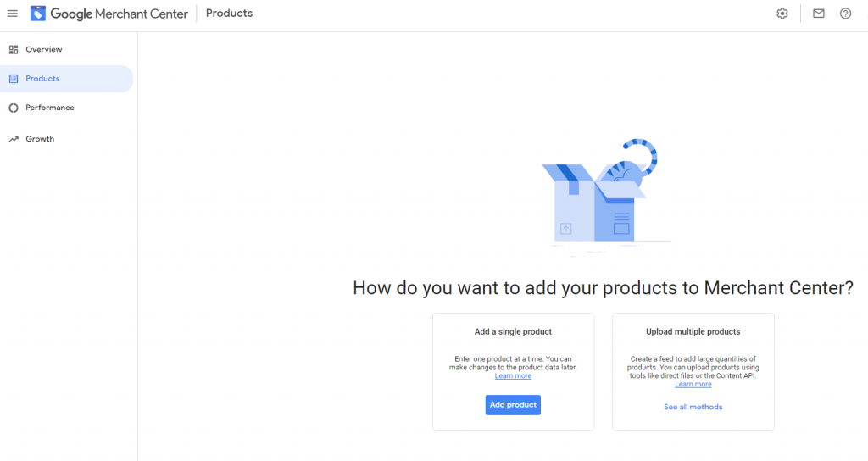Navigate to the Growth section

pos(40,139)
